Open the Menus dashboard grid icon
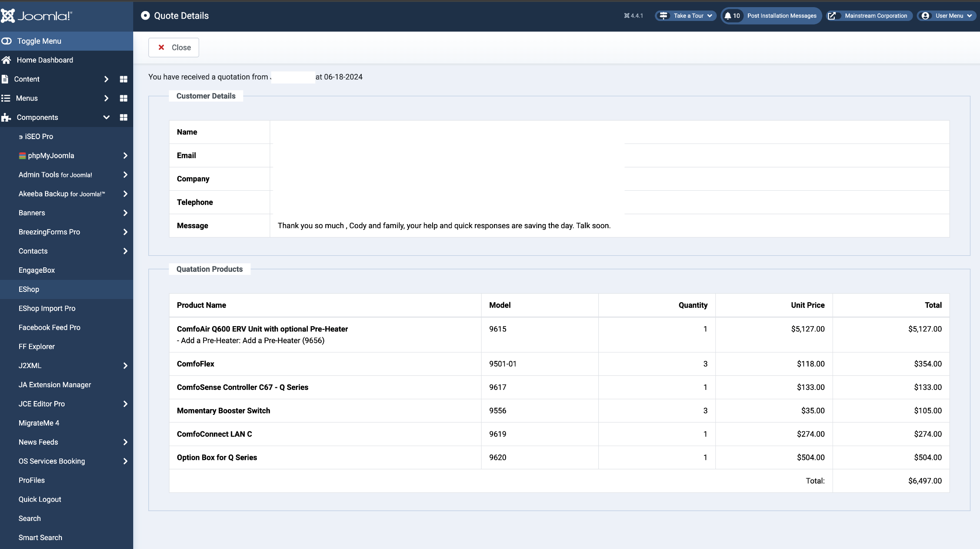Viewport: 980px width, 549px height. click(124, 98)
